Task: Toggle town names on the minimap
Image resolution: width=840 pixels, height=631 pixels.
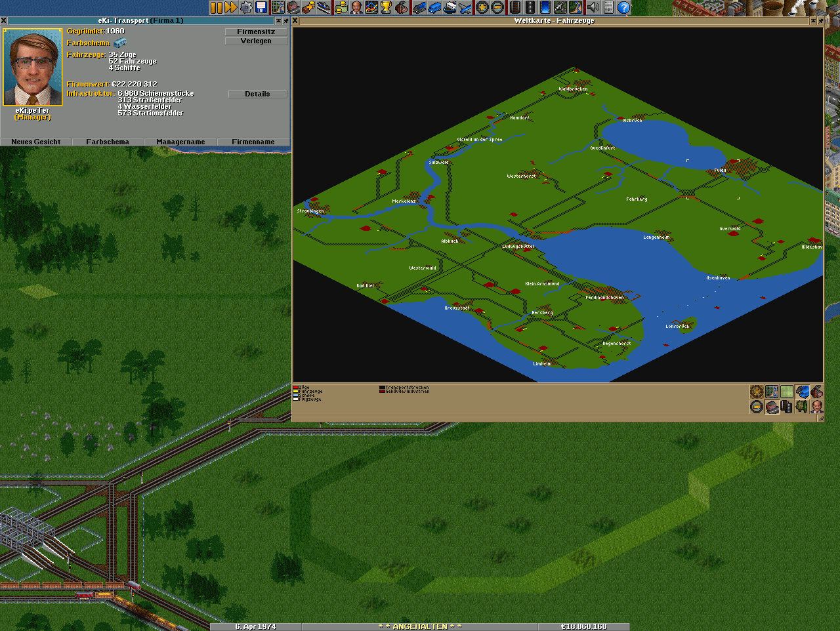Action: (x=772, y=407)
